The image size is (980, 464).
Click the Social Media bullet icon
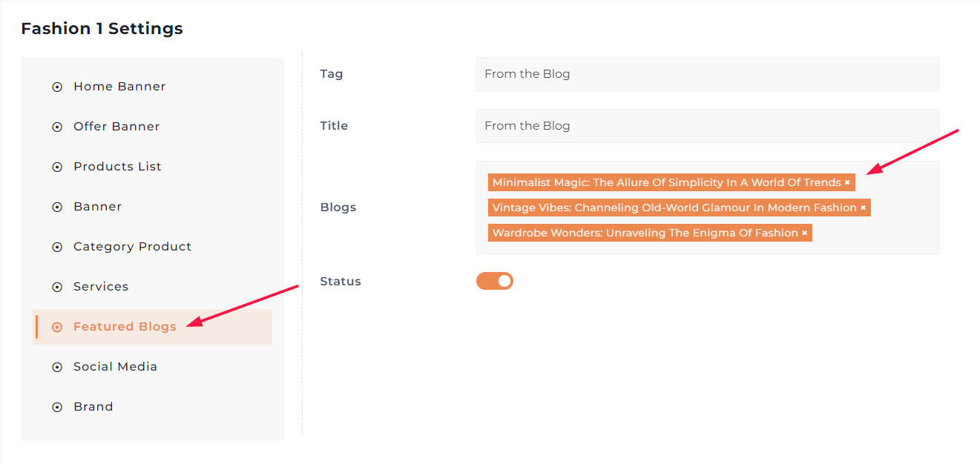[57, 368]
